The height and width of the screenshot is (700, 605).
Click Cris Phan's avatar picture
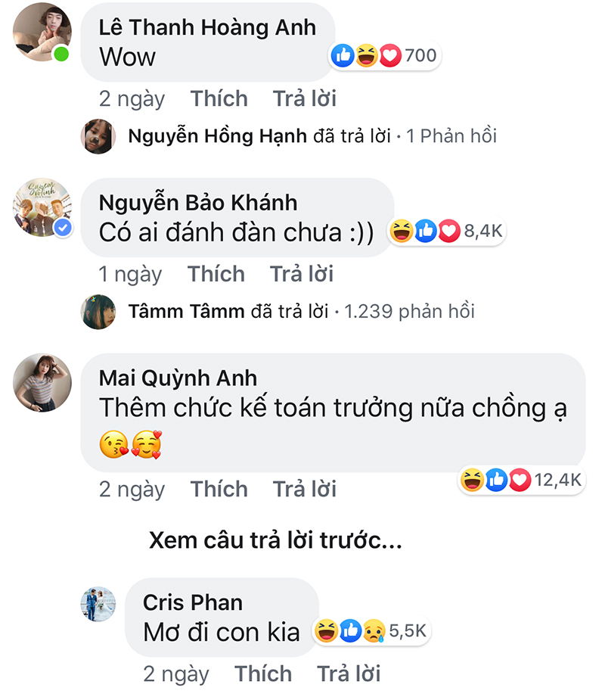point(98,604)
